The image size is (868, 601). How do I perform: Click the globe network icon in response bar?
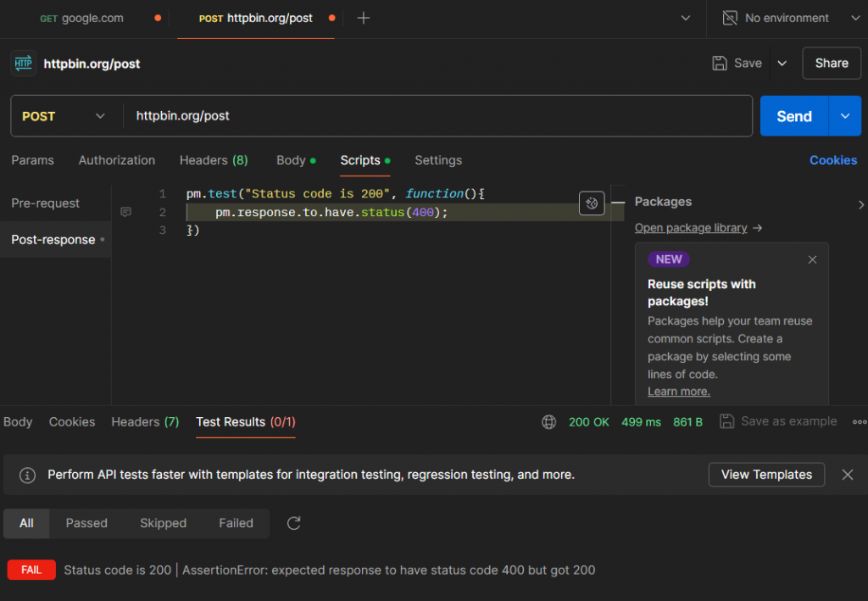pyautogui.click(x=549, y=421)
